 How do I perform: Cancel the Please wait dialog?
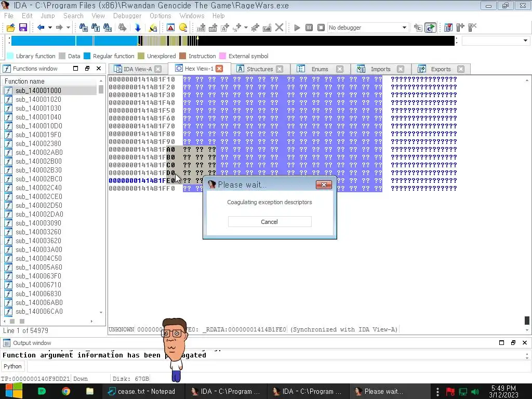pyautogui.click(x=270, y=221)
